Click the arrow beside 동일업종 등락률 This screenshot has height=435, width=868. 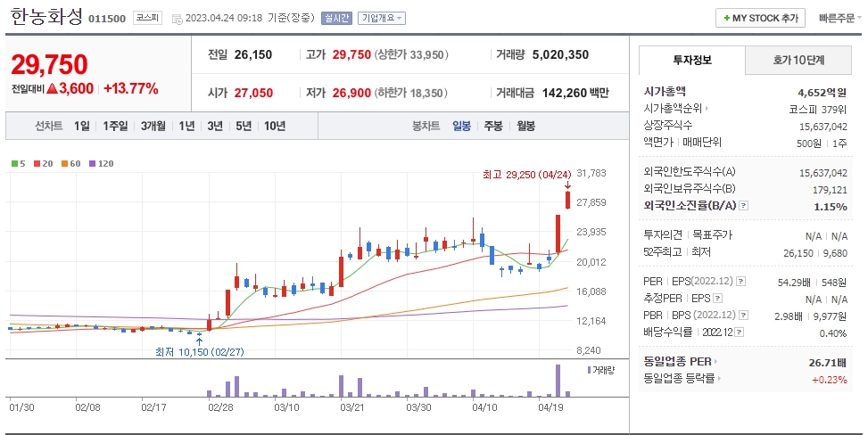coord(719,379)
